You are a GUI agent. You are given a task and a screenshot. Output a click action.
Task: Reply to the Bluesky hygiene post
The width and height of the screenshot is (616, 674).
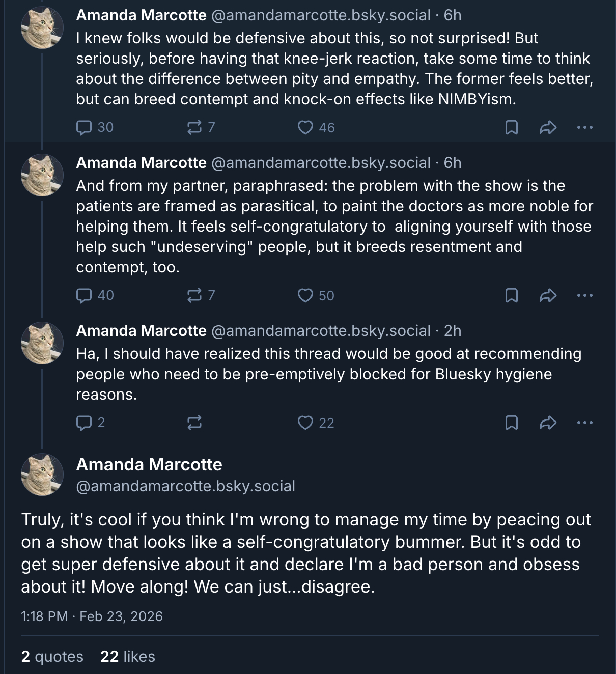point(84,423)
